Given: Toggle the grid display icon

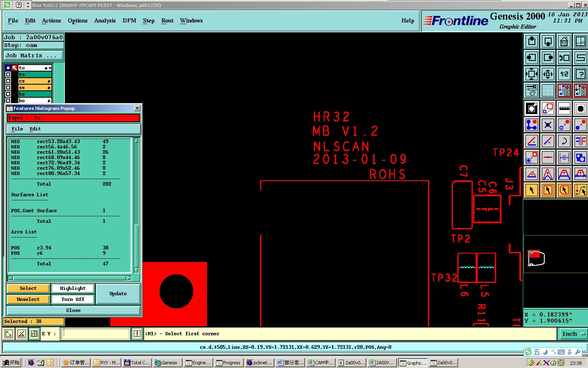Looking at the screenshot, I should point(548,90).
